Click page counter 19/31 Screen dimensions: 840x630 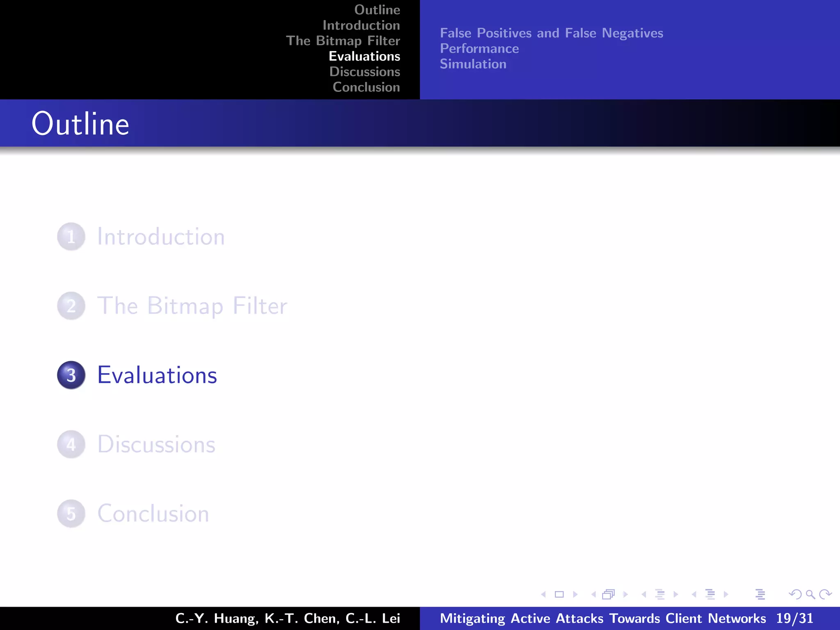pyautogui.click(x=794, y=619)
